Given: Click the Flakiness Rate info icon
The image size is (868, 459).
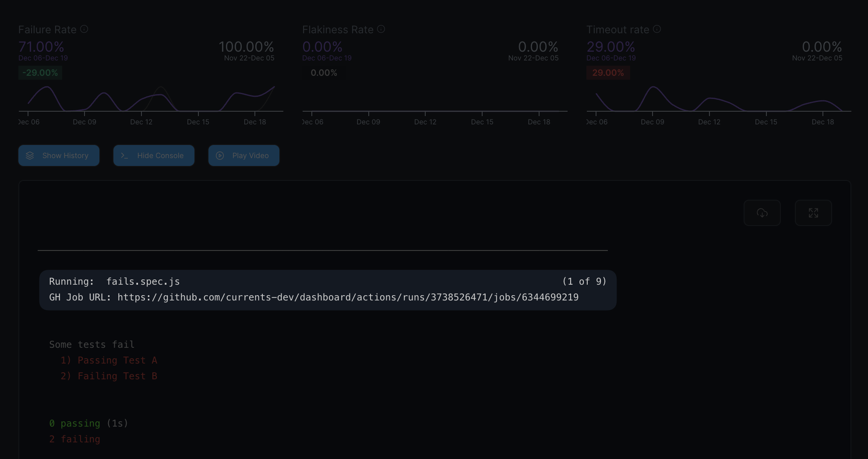Looking at the screenshot, I should pos(381,29).
